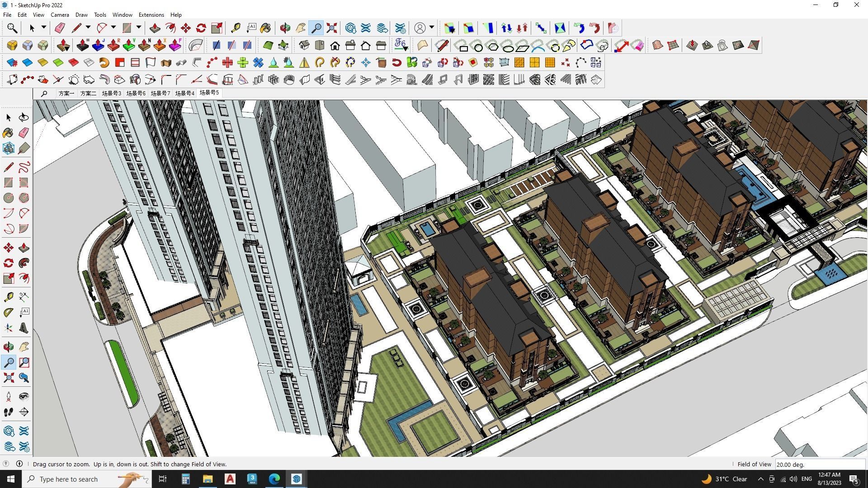
Task: Select Sandbox From Contours tool
Action: [x=657, y=45]
